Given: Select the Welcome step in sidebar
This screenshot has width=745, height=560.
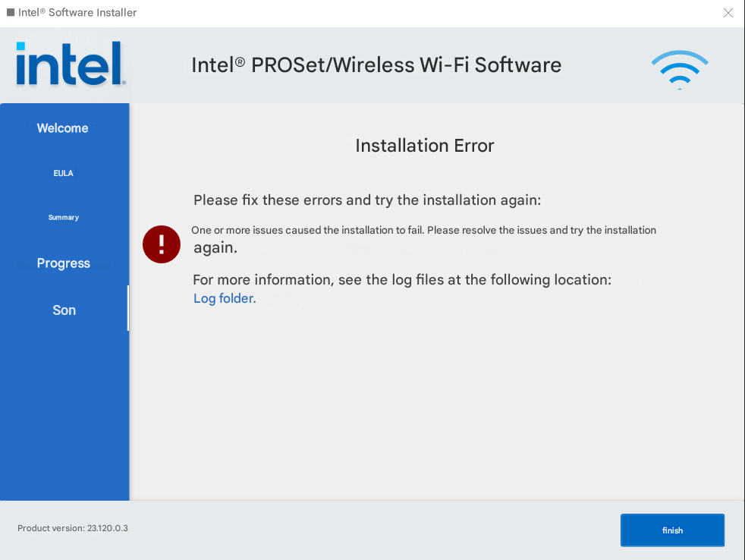Looking at the screenshot, I should [63, 128].
